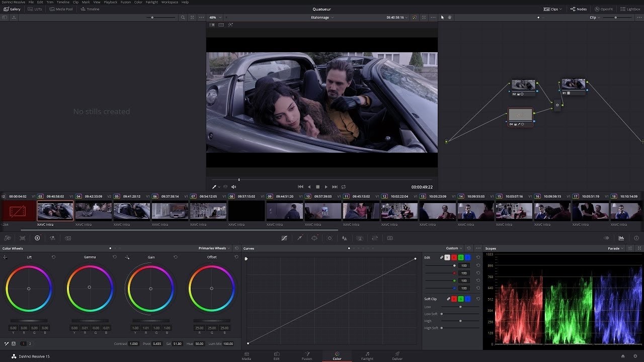
Task: Reset the Lift color wheel
Action: tap(53, 257)
